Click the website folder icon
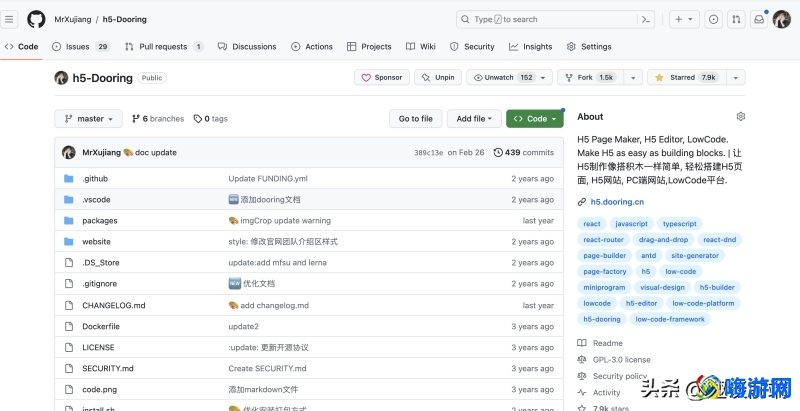This screenshot has height=411, width=800. coord(69,241)
